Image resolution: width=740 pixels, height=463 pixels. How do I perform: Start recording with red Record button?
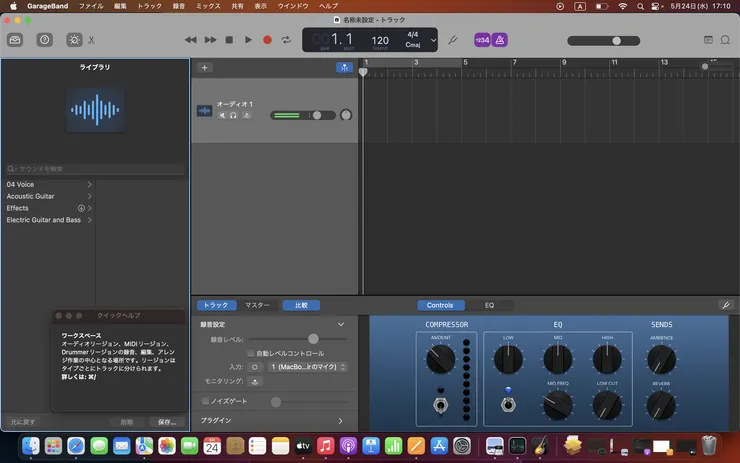[267, 40]
